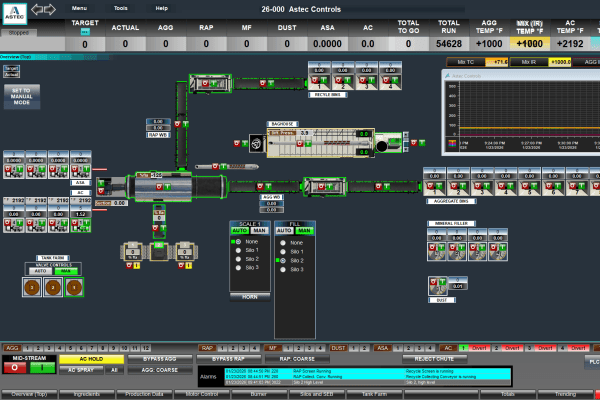The width and height of the screenshot is (600, 400).
Task: Select the RAP screen unit icon
Action: [210, 83]
